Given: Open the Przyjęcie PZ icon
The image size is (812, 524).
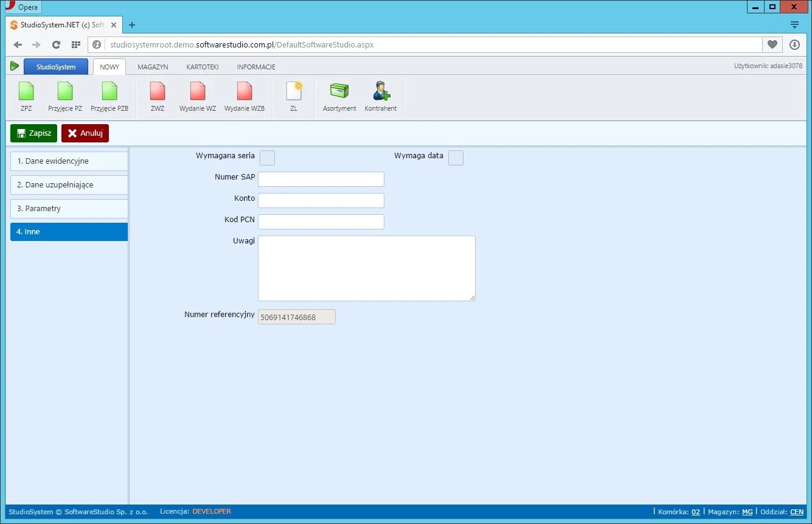Looking at the screenshot, I should 65,91.
